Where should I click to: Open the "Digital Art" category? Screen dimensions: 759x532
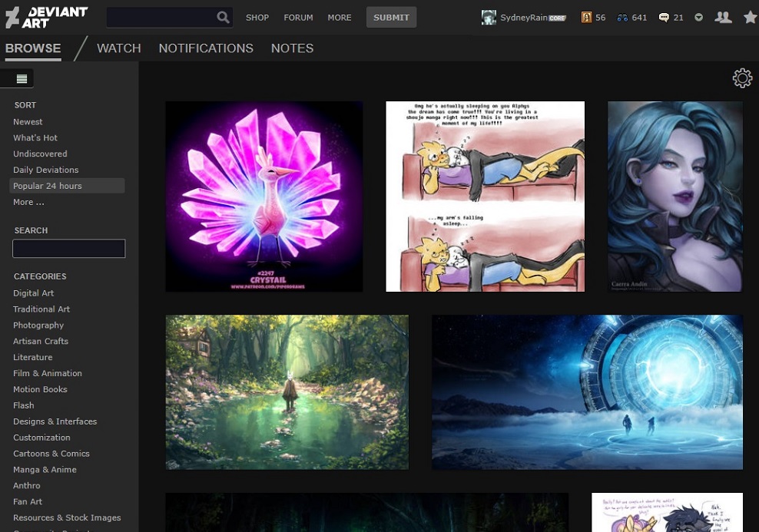coord(33,292)
